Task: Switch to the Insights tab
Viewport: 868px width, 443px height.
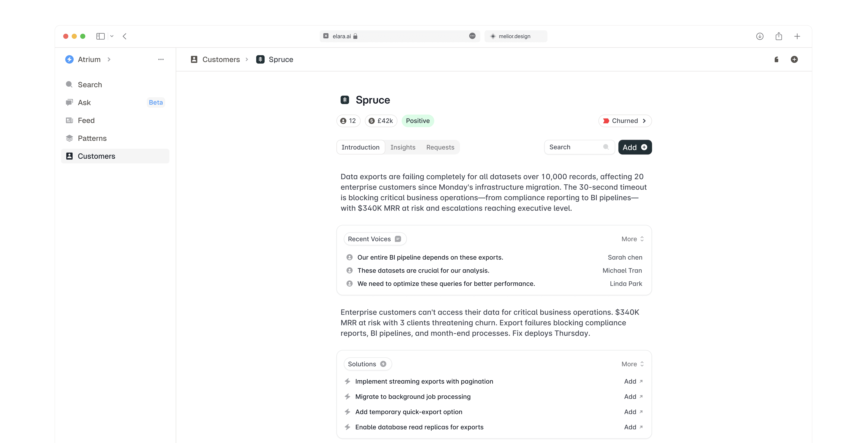Action: 403,147
